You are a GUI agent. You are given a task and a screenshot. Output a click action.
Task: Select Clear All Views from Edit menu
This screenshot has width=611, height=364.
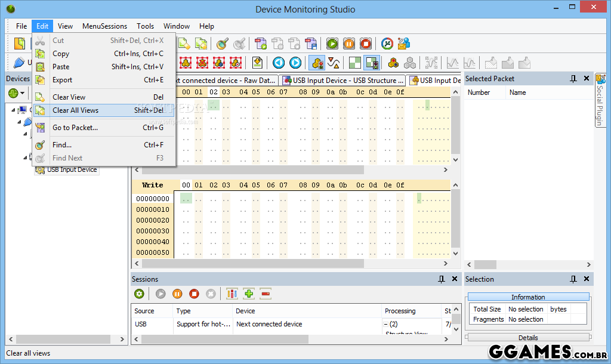(x=75, y=110)
